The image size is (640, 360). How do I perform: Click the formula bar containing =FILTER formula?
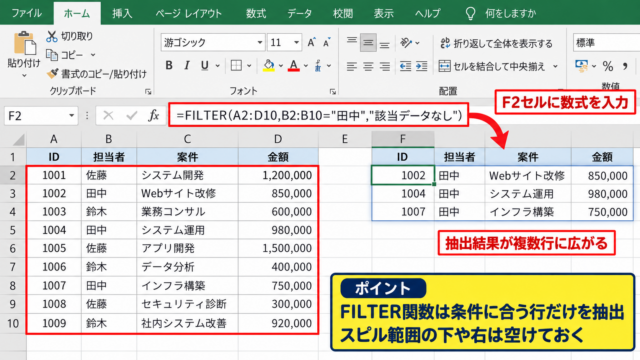click(x=318, y=116)
